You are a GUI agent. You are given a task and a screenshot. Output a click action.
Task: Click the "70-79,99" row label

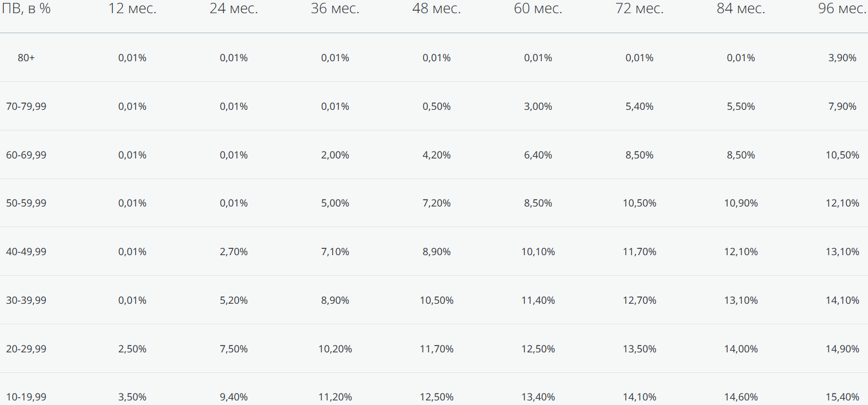(26, 106)
